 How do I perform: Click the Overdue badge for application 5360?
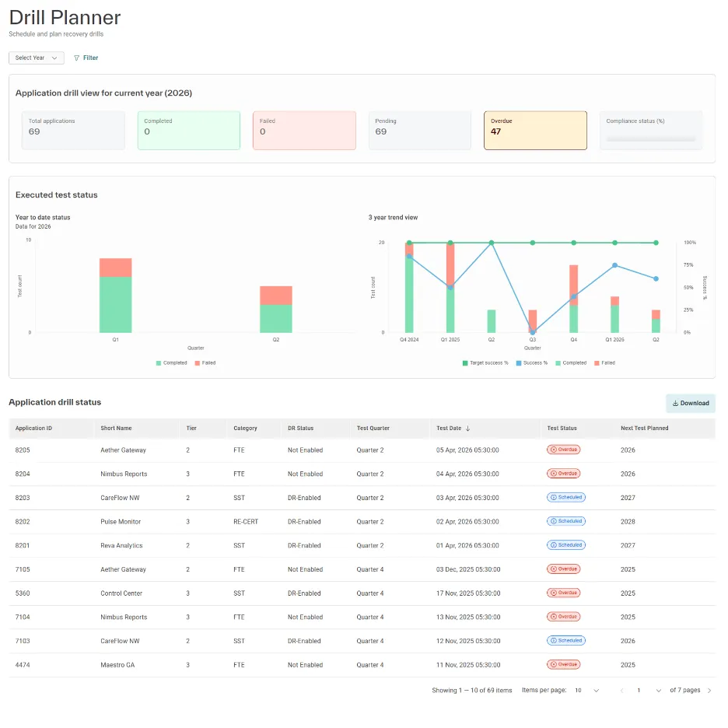(564, 593)
